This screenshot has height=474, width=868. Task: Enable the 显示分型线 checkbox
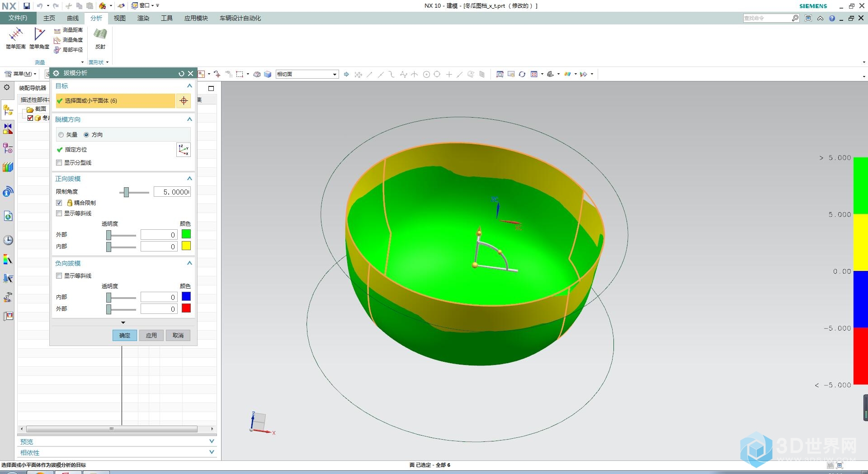click(x=59, y=163)
